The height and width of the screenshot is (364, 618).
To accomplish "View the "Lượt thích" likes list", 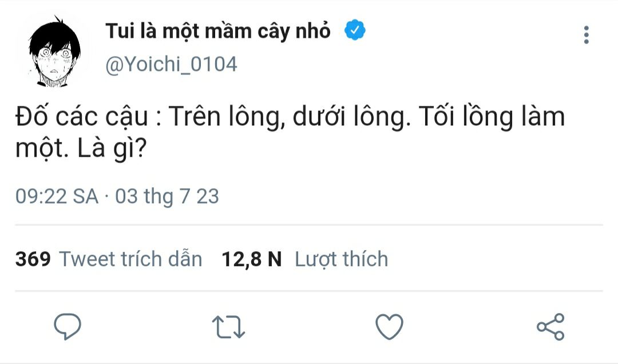I will (x=341, y=259).
